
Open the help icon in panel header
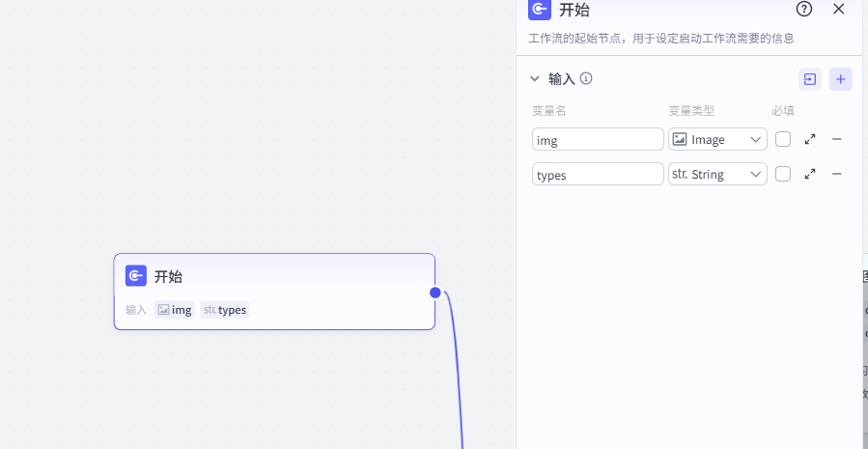pos(803,9)
